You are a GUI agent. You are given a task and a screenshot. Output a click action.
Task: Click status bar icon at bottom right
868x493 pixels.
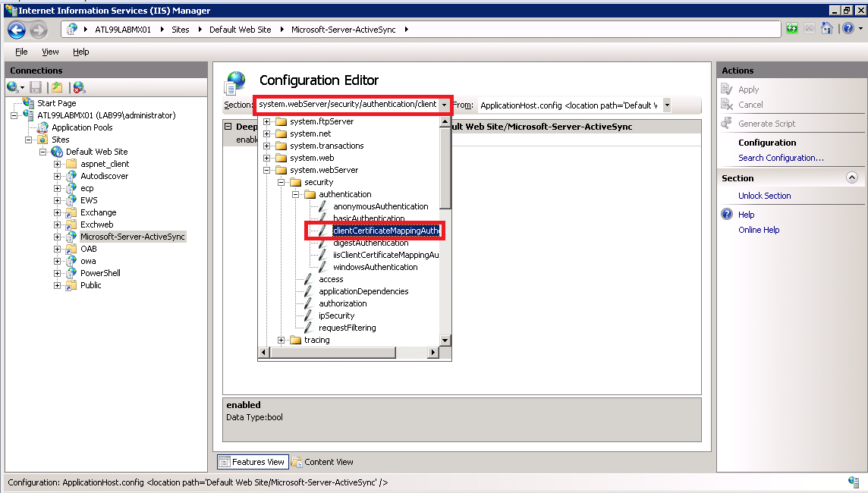tap(853, 482)
